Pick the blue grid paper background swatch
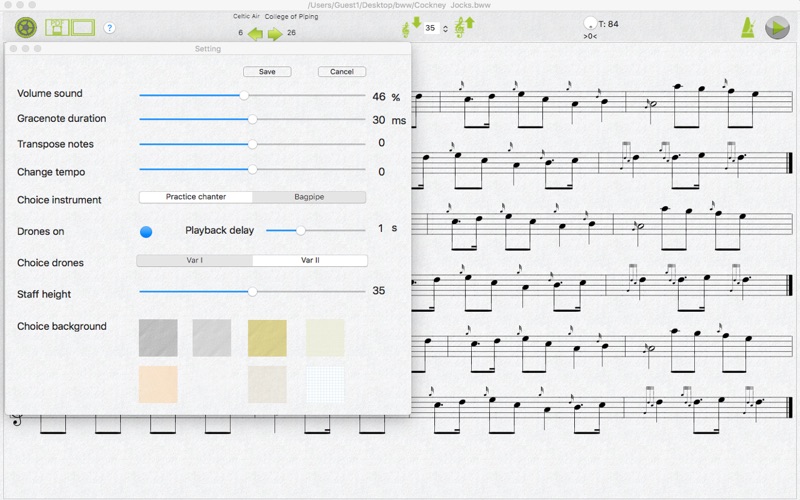The width and height of the screenshot is (800, 500). pos(325,384)
